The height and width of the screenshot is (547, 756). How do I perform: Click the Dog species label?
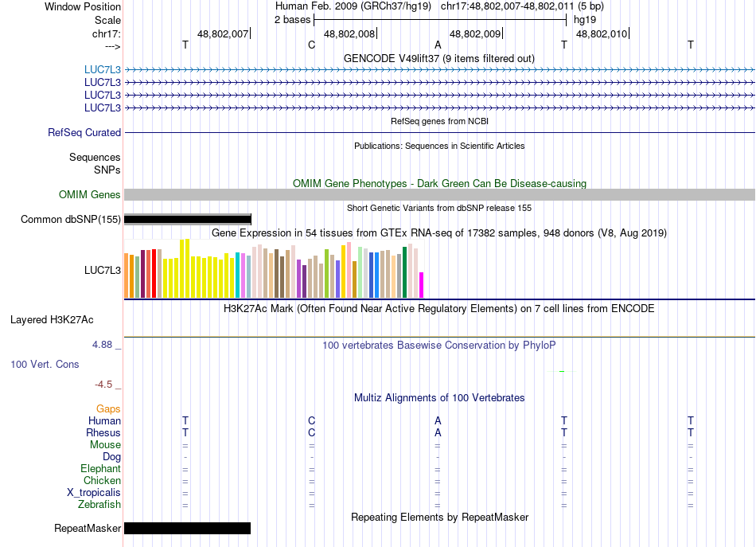point(112,457)
